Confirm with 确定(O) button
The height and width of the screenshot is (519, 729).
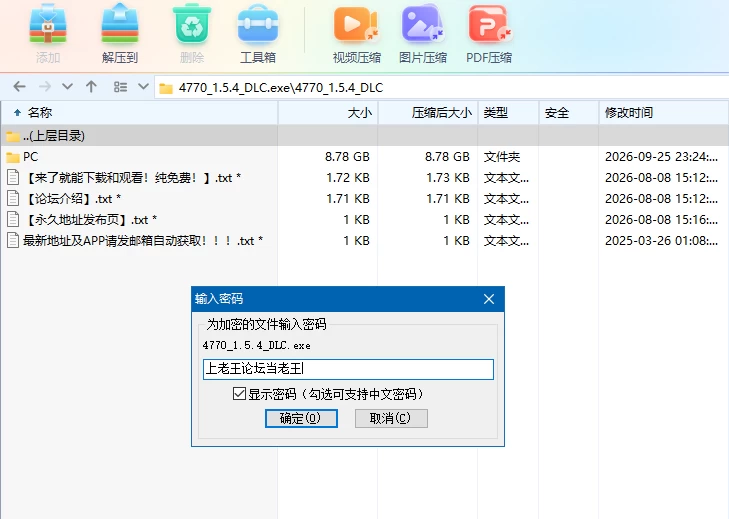(x=301, y=418)
